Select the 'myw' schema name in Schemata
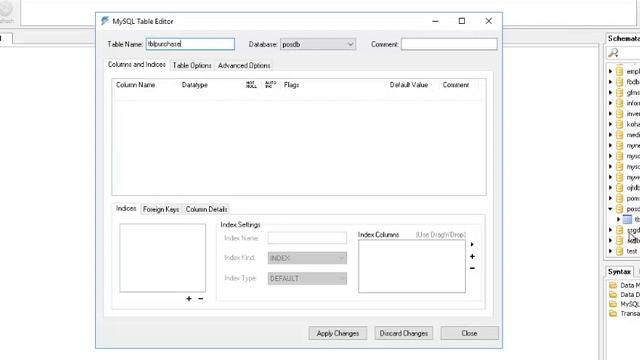 633,177
